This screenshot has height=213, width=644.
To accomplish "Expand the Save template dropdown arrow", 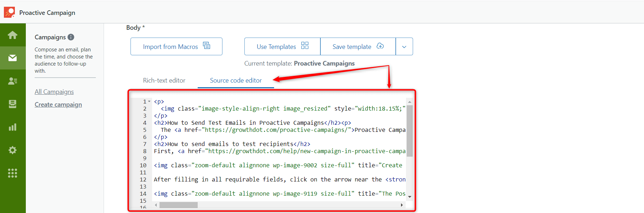I will point(404,46).
